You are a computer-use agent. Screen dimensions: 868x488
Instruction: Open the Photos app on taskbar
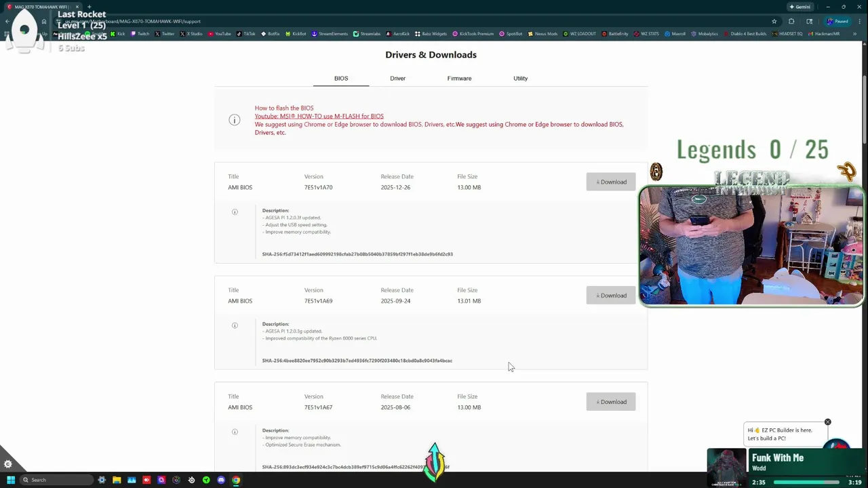[132, 480]
